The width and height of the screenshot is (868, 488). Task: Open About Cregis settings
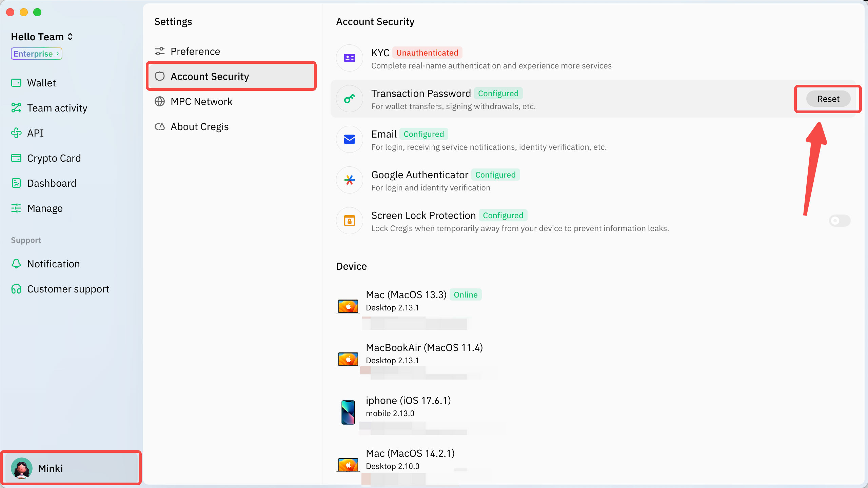(199, 126)
